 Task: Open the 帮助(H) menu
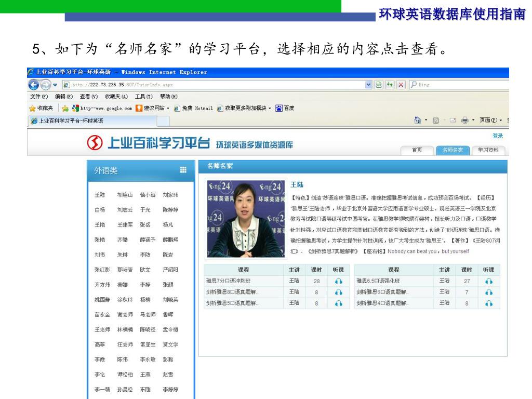(169, 96)
